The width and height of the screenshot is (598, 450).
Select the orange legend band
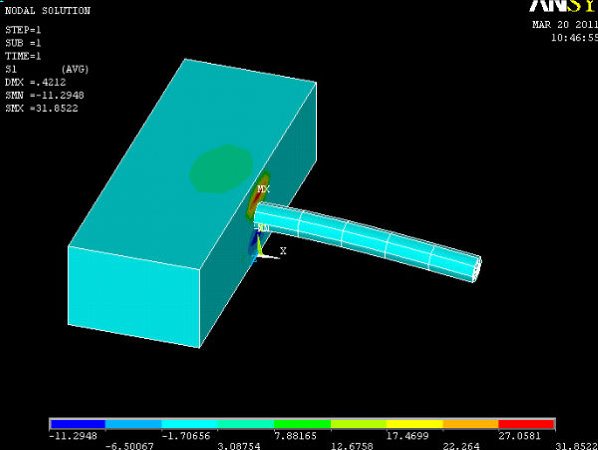pyautogui.click(x=471, y=424)
